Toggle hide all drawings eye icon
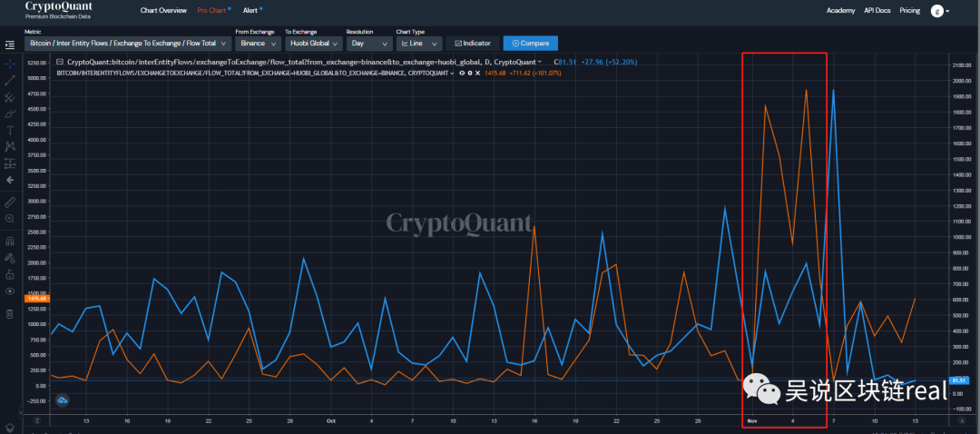 [10, 291]
